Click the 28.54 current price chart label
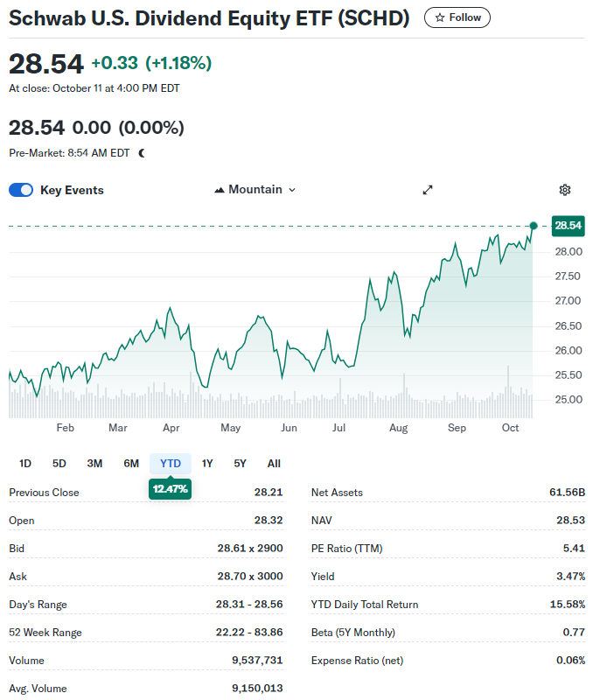This screenshot has width=593, height=700. pyautogui.click(x=568, y=226)
